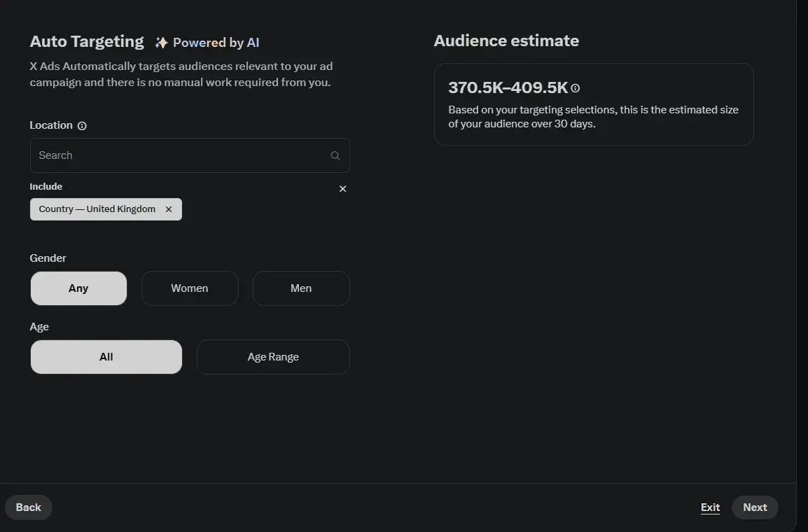
Task: Clear all included locations with the X
Action: coord(342,189)
